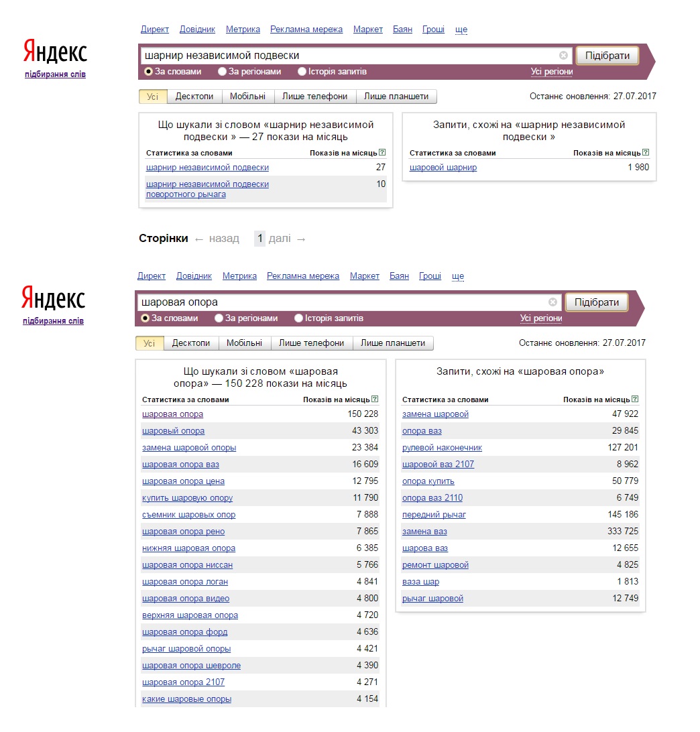Image resolution: width=700 pixels, height=732 pixels.
Task: Click 'підбирання слів' link under the upper Яндекс logo
Action: 55,74
